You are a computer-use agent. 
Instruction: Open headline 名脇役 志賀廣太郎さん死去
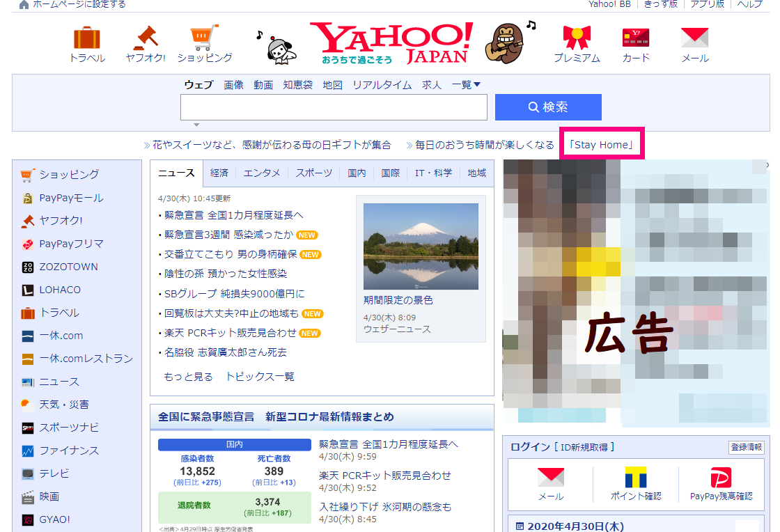coord(226,352)
